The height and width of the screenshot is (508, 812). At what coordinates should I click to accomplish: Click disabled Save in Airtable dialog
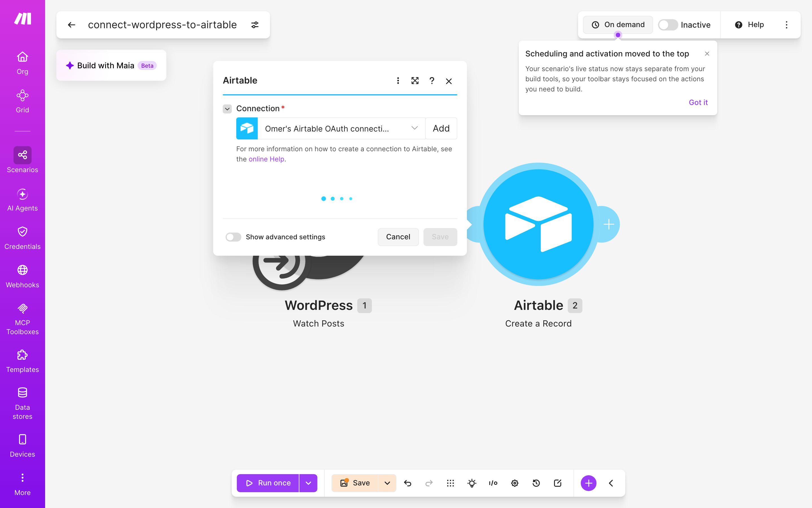440,237
